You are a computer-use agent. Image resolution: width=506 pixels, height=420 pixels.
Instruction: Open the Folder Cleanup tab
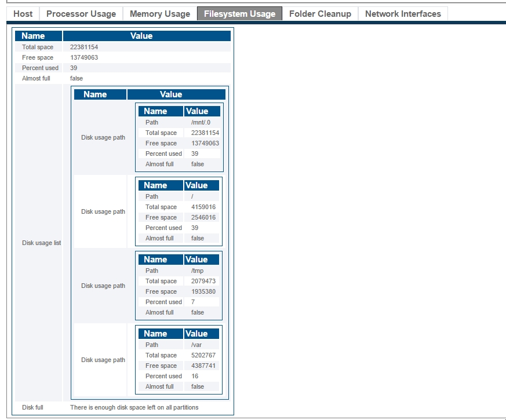(320, 14)
